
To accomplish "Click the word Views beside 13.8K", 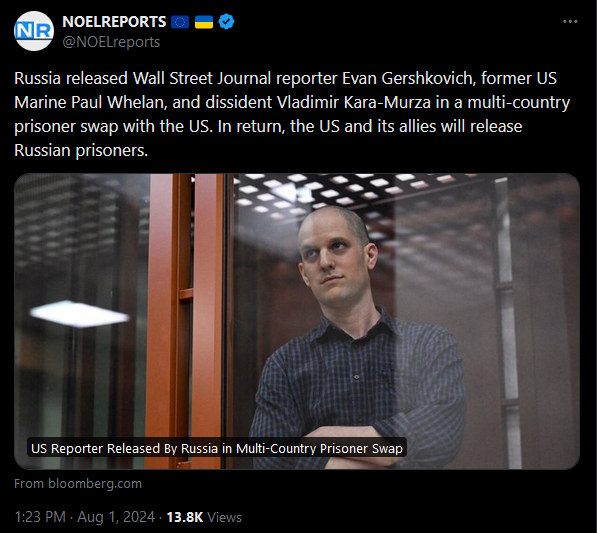I will [224, 517].
